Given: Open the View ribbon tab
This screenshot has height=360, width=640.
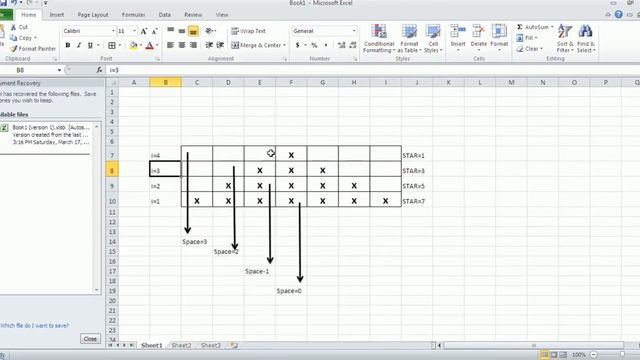Looking at the screenshot, I should (x=222, y=15).
